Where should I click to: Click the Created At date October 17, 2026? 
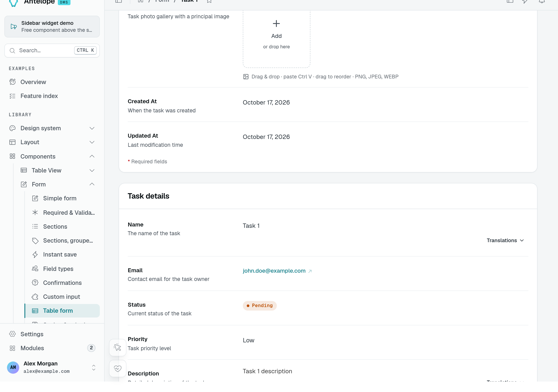tap(266, 102)
